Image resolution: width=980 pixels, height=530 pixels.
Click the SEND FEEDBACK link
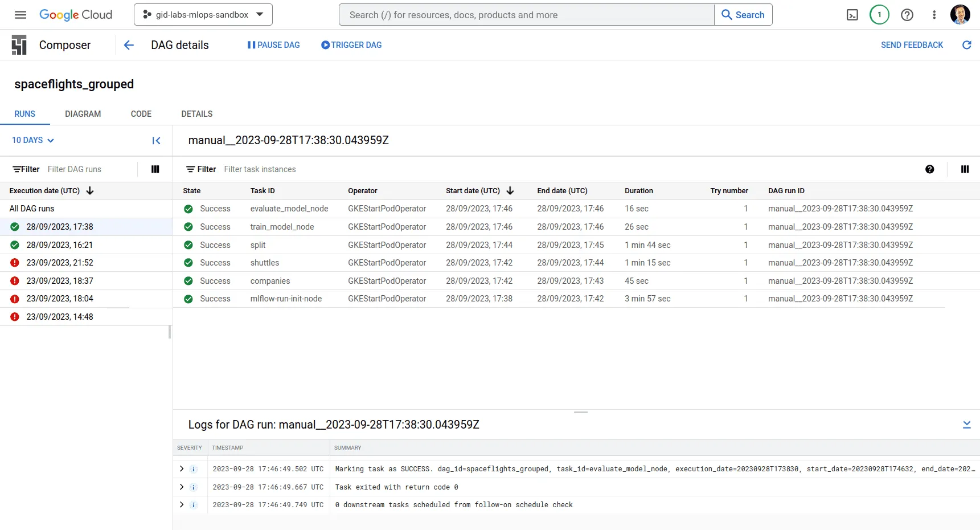(x=912, y=45)
